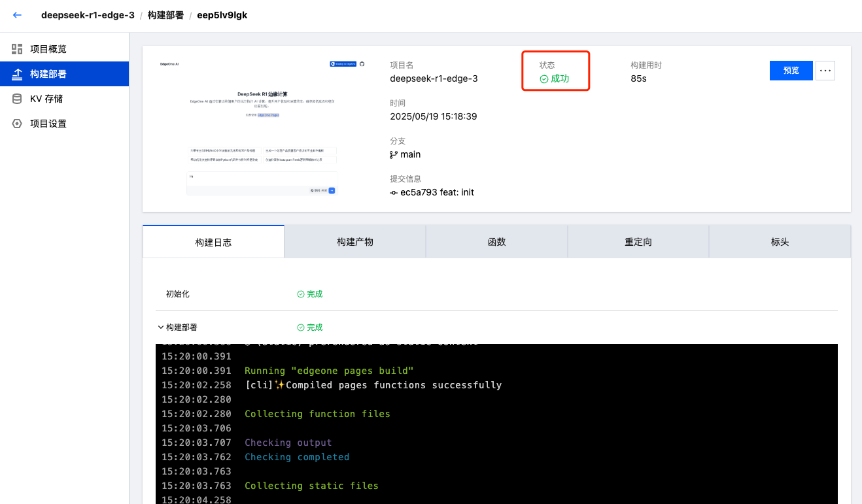The width and height of the screenshot is (862, 504).
Task: Click log timestamp 15:20:03.706
Action: [196, 428]
